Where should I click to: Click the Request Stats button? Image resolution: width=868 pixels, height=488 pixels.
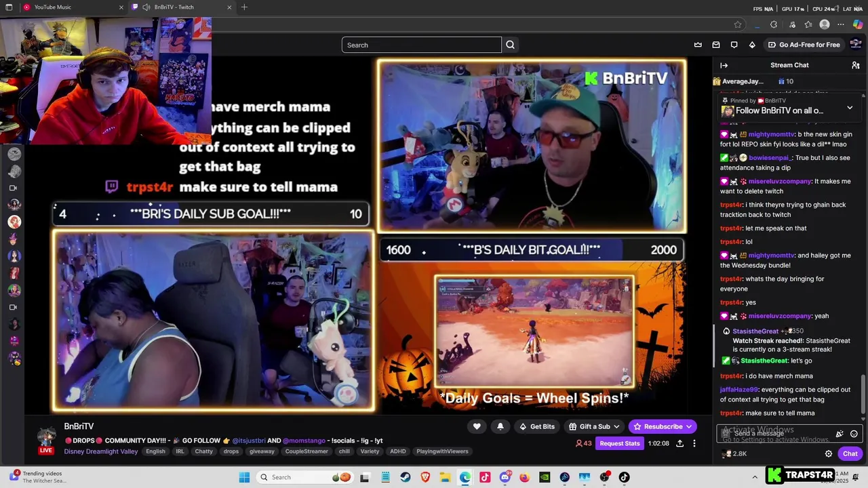[620, 443]
